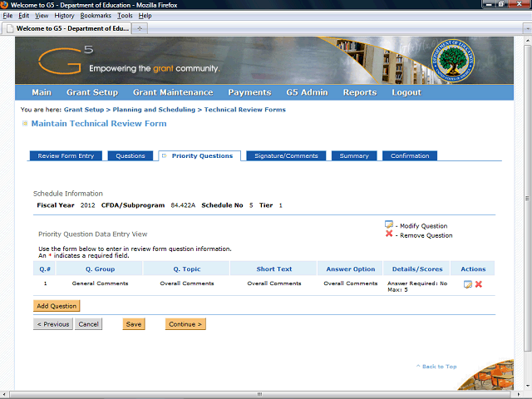
Task: Open Grant Maintenance navigation item
Action: pos(173,92)
